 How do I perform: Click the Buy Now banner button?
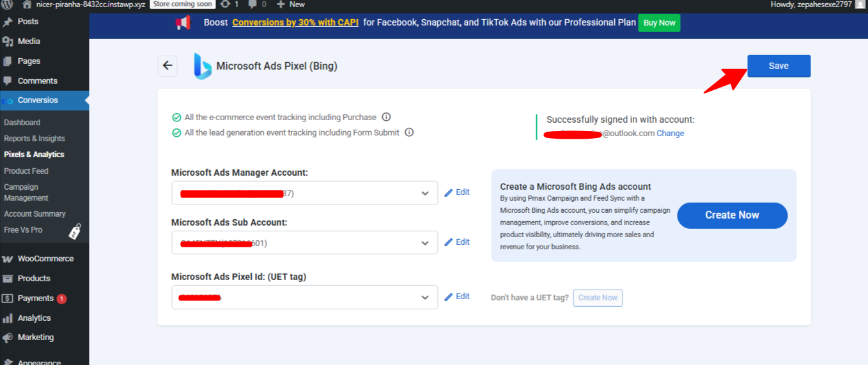(x=659, y=23)
